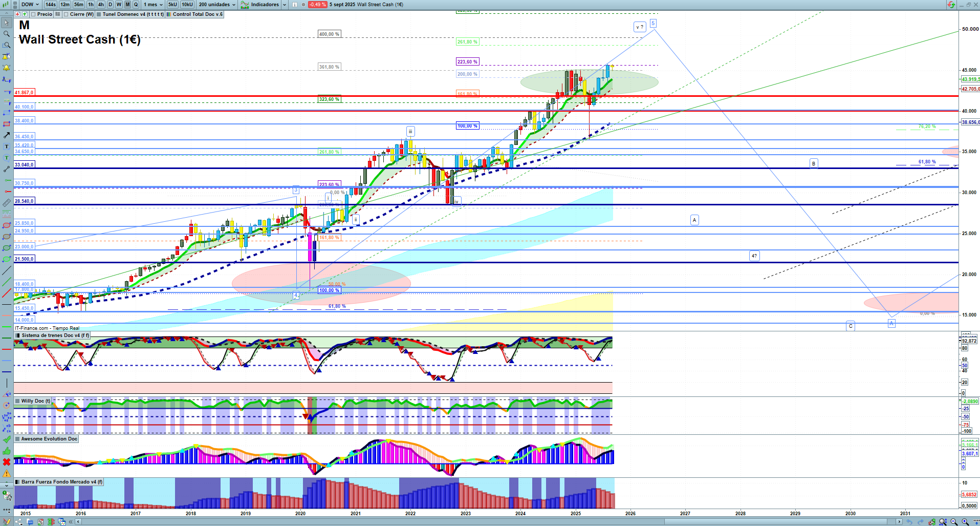Switch to the 1h timeframe
The width and height of the screenshot is (980, 526).
pos(91,5)
